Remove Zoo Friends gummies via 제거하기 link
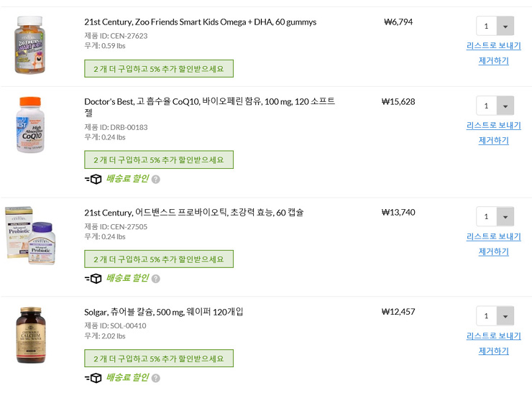This screenshot has width=532, height=393. coord(493,61)
